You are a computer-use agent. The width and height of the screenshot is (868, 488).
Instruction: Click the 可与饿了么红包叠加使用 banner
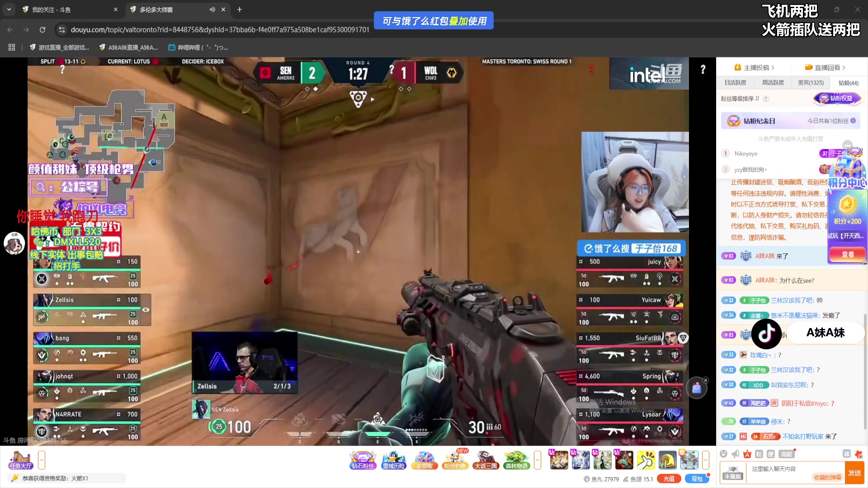coord(434,21)
